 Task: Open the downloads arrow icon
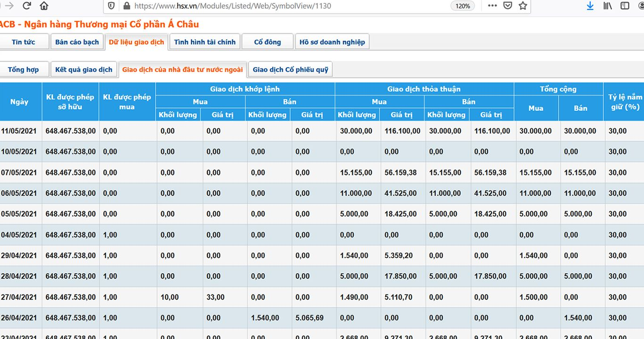coord(590,6)
